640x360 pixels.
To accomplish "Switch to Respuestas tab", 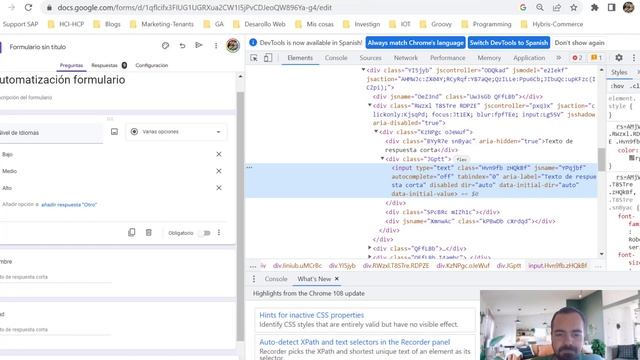I will point(104,65).
